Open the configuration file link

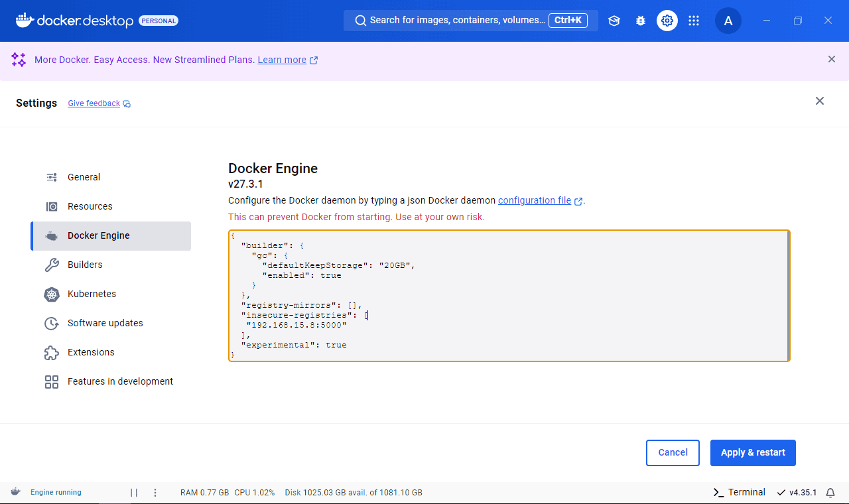coord(535,200)
